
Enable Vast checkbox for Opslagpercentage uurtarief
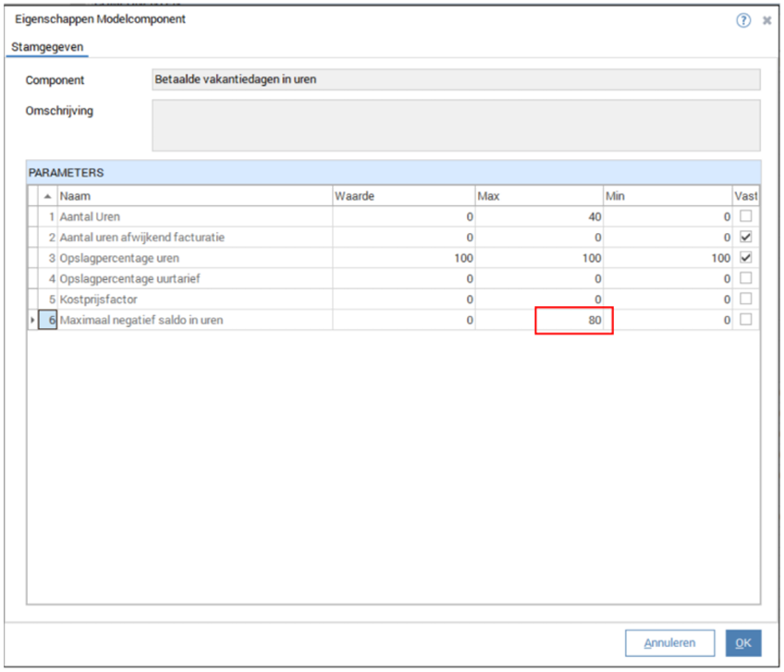(x=746, y=278)
